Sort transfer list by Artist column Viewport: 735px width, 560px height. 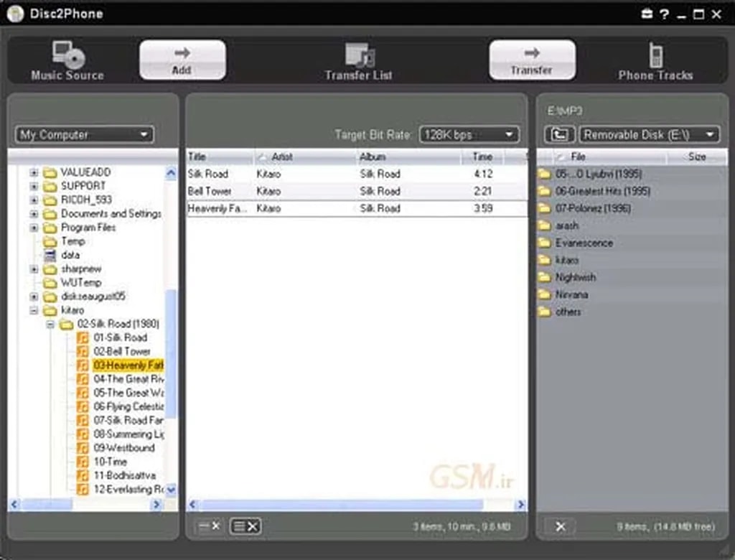point(305,157)
